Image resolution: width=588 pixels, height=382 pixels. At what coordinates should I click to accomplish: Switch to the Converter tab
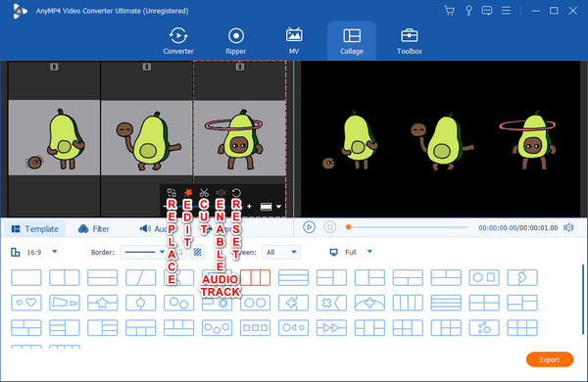point(178,41)
